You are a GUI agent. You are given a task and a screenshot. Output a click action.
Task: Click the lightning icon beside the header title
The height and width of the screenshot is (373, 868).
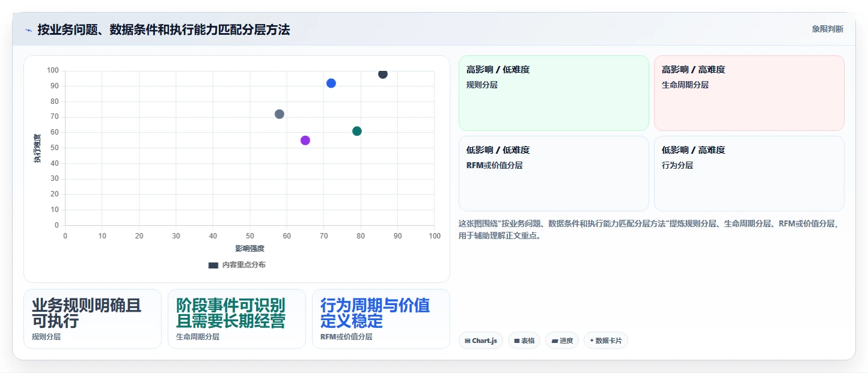(x=28, y=30)
